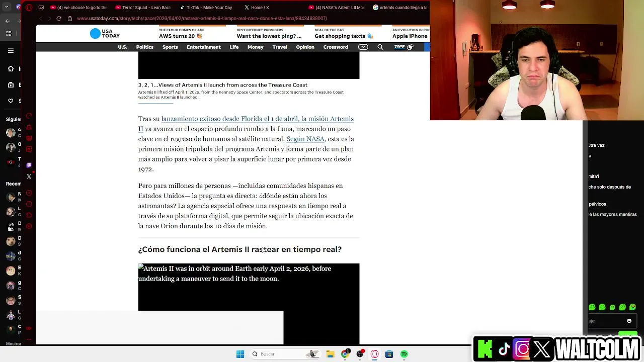Switch to TikTok - Make Your Day tab
644x362 pixels.
tap(206, 8)
